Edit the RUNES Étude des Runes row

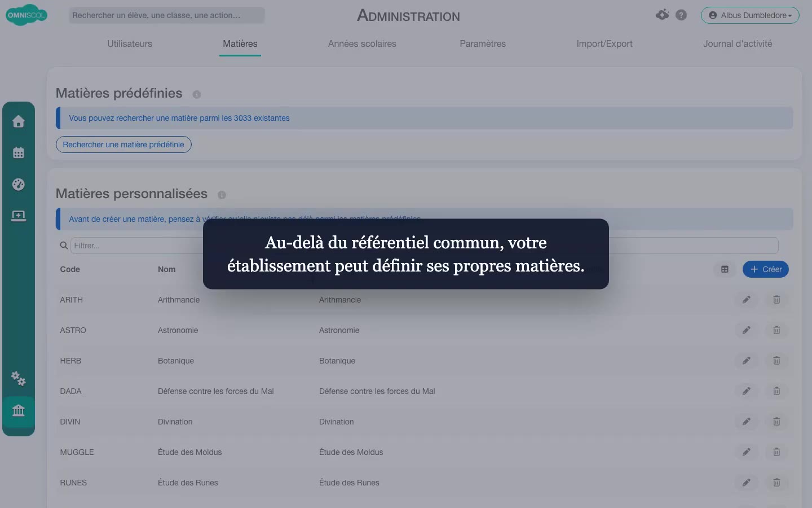click(747, 483)
